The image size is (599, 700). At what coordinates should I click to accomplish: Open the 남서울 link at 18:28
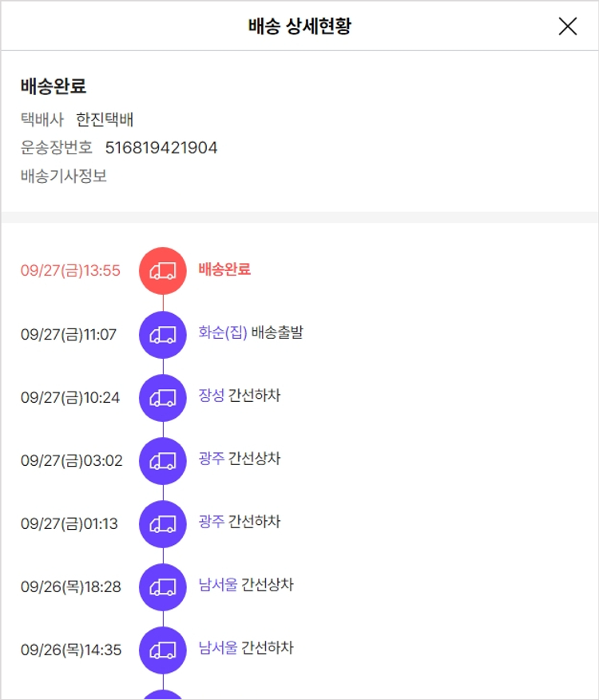tap(218, 585)
